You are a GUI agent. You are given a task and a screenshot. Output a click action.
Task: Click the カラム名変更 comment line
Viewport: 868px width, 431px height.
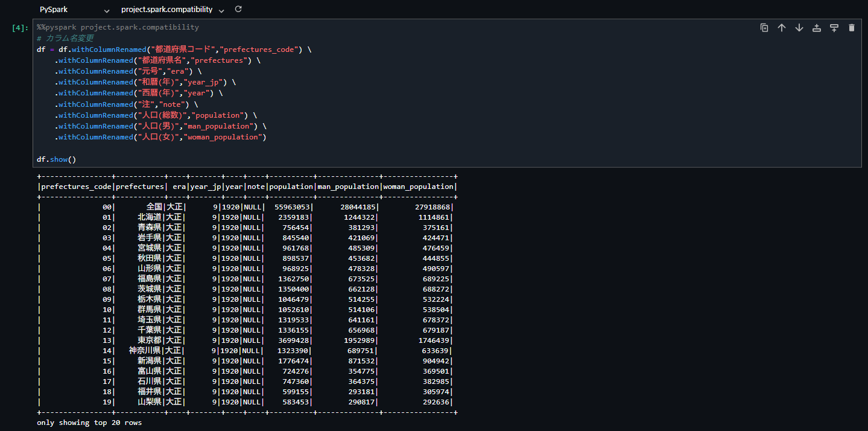65,38
